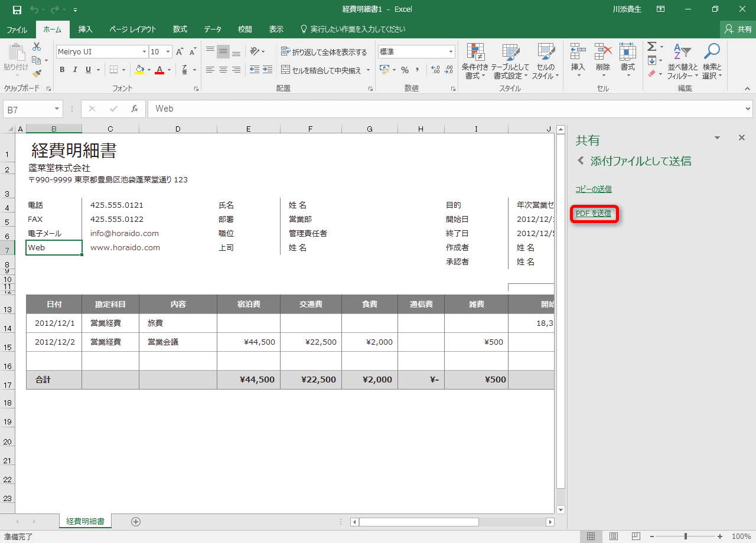
Task: Click the Insert cells (挿入) icon
Action: [x=578, y=52]
